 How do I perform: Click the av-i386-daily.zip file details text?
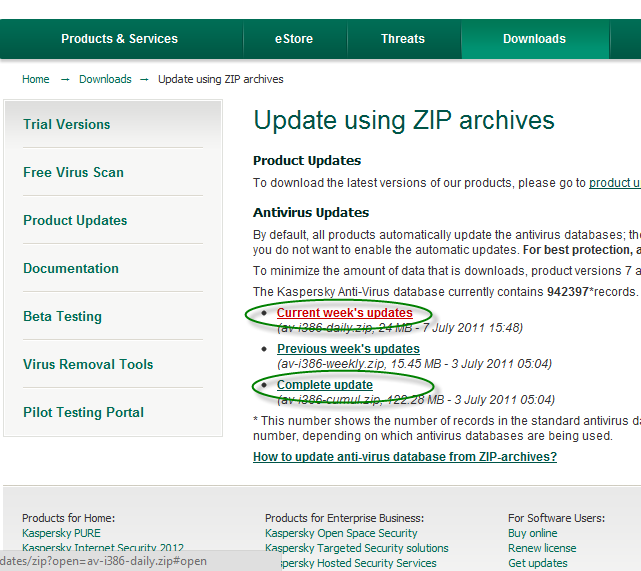400,328
